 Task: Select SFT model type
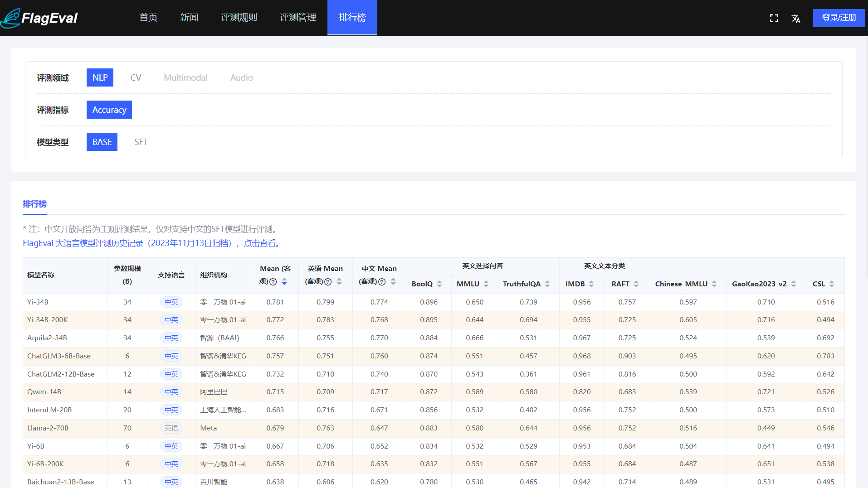point(141,142)
